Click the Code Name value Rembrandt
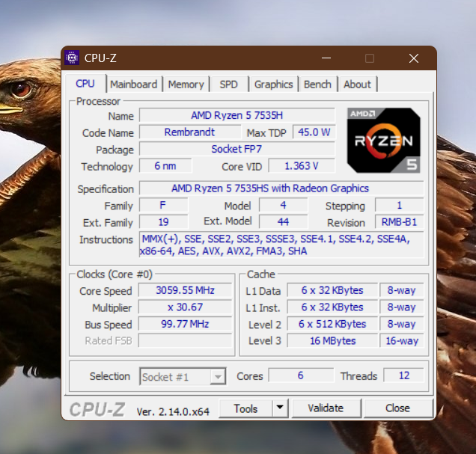Image resolution: width=476 pixels, height=454 pixels. pos(190,132)
